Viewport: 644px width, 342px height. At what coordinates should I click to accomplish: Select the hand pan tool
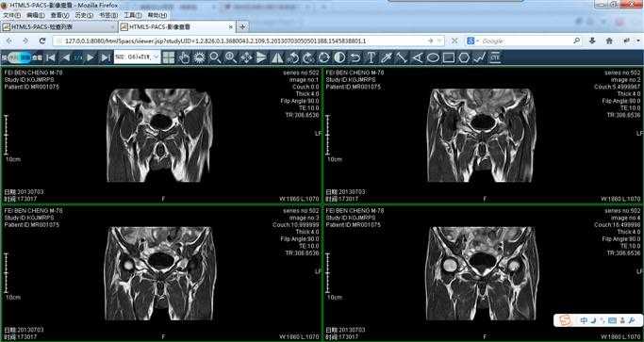(184, 57)
